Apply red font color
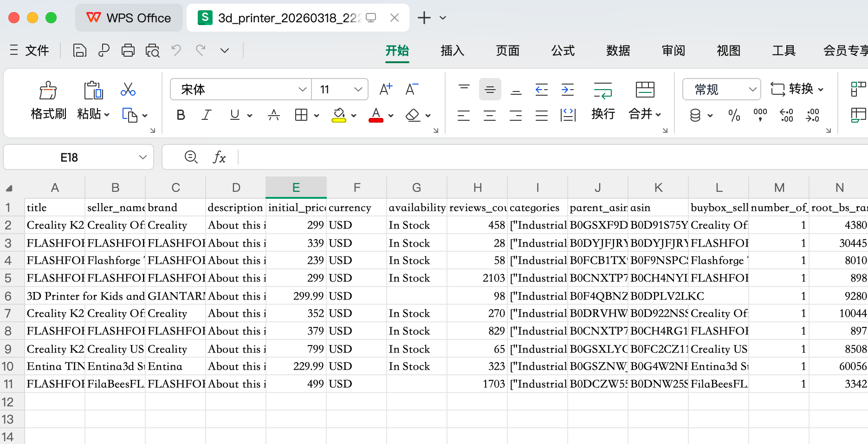The width and height of the screenshot is (868, 444). tap(376, 115)
